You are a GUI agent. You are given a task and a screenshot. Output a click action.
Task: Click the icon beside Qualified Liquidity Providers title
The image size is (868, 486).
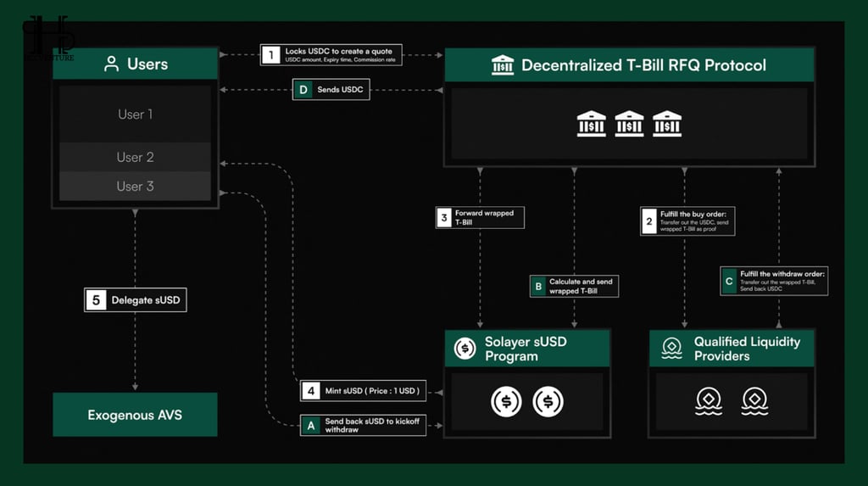click(x=671, y=349)
